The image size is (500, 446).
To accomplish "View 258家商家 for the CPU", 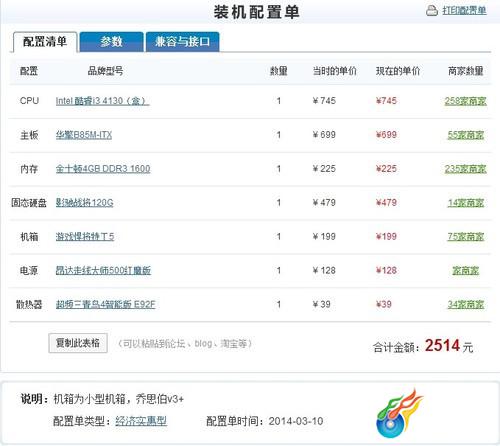I will pyautogui.click(x=465, y=101).
